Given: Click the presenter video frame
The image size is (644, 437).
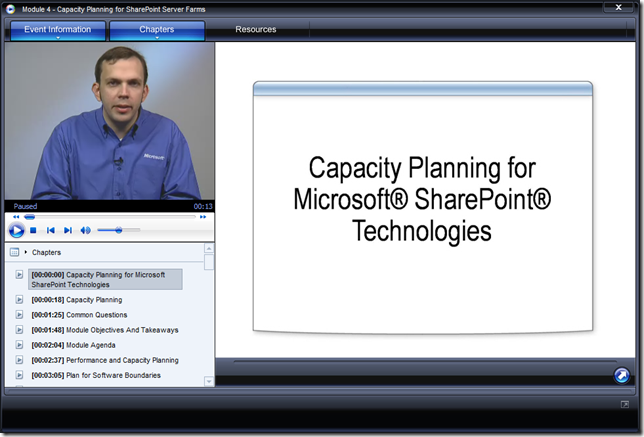Looking at the screenshot, I should 110,121.
